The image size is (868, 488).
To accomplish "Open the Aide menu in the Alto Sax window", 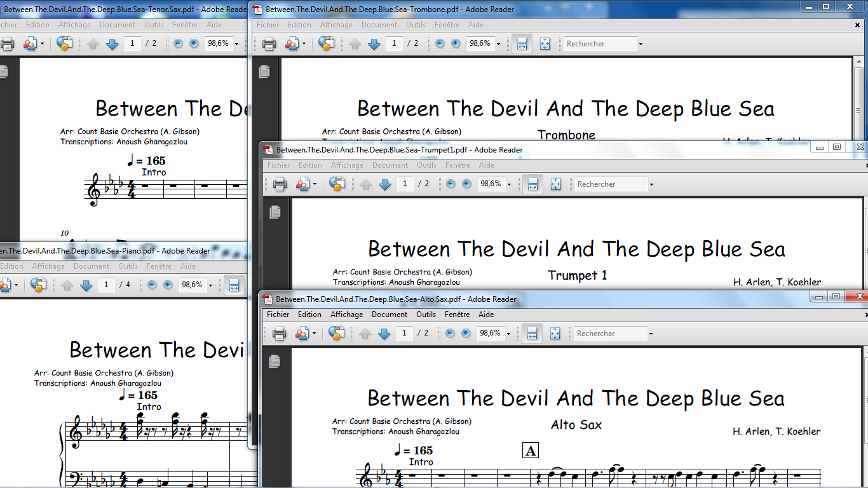I will (486, 315).
